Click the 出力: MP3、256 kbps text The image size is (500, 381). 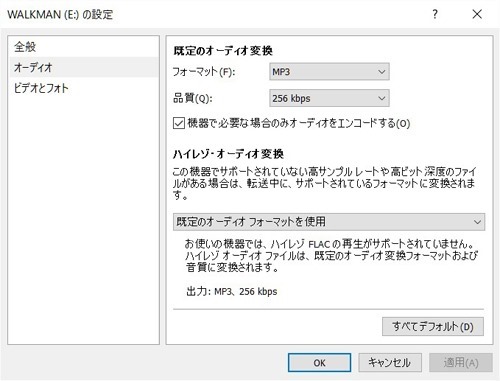232,291
